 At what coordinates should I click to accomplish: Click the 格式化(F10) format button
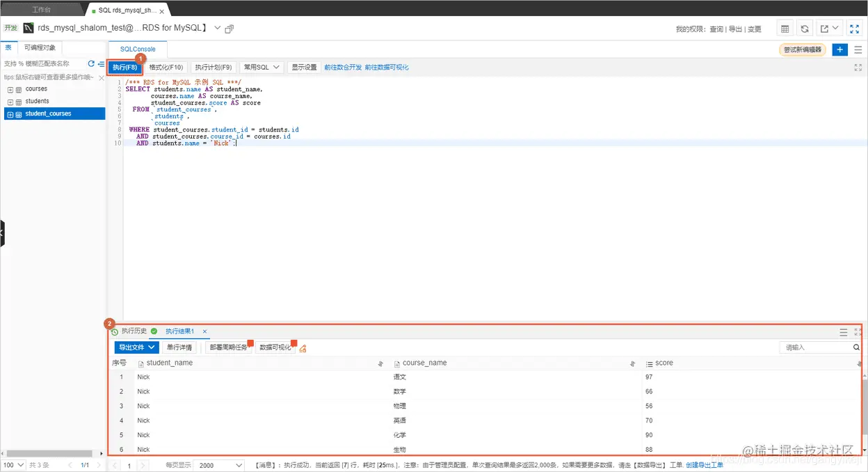tap(166, 68)
